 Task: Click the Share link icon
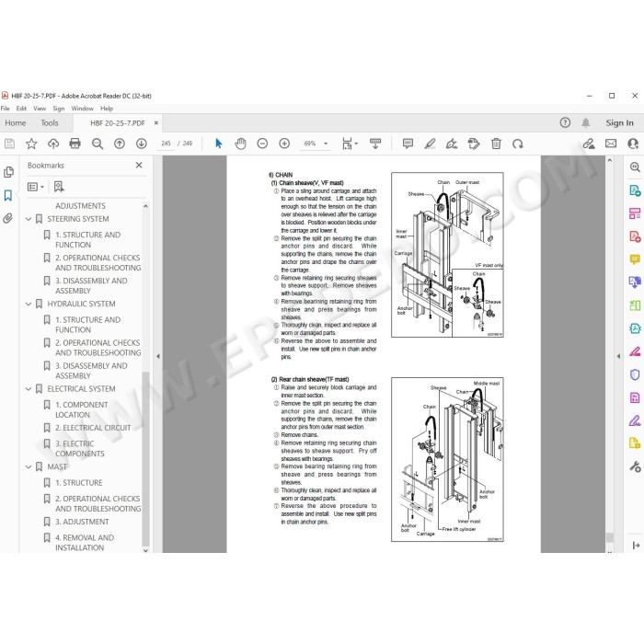click(589, 144)
